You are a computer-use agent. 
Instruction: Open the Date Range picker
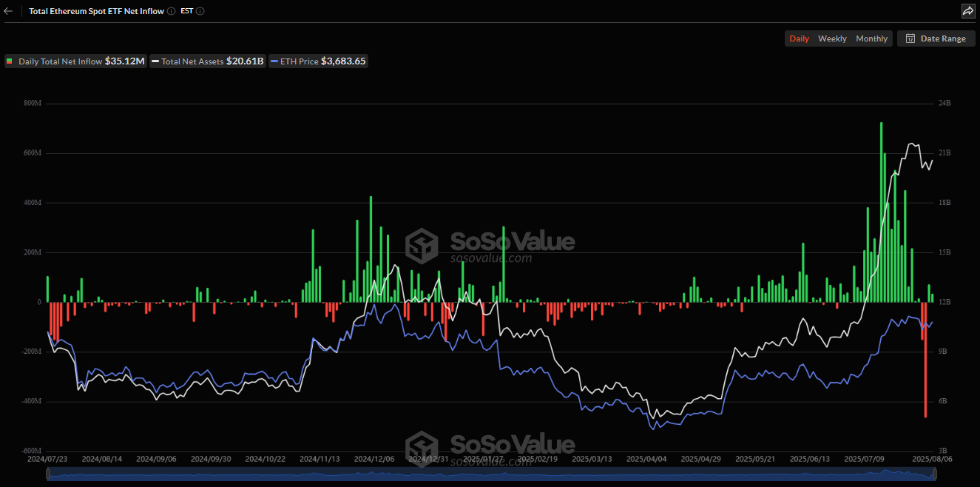point(936,38)
